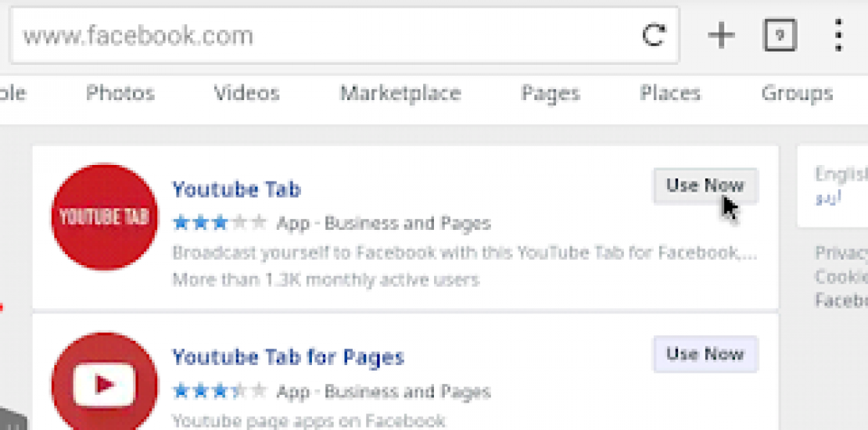Open a new tab with the plus icon
The width and height of the screenshot is (868, 430).
pyautogui.click(x=720, y=35)
